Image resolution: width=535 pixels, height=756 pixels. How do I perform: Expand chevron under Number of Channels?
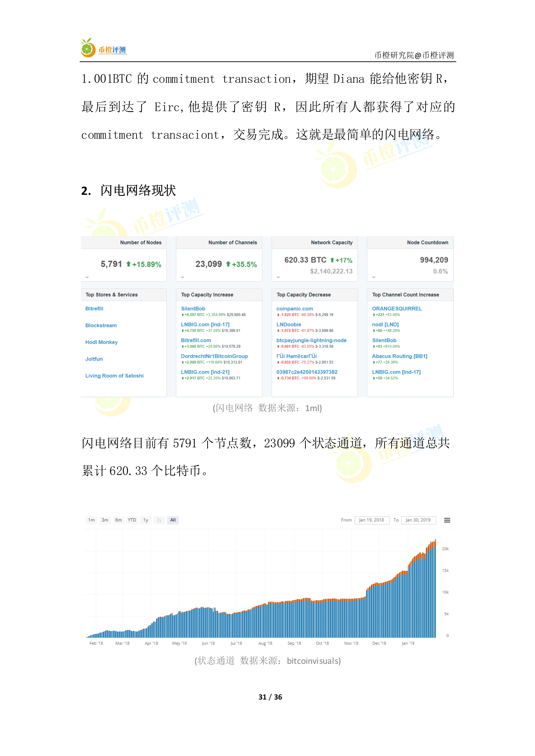pos(183,277)
